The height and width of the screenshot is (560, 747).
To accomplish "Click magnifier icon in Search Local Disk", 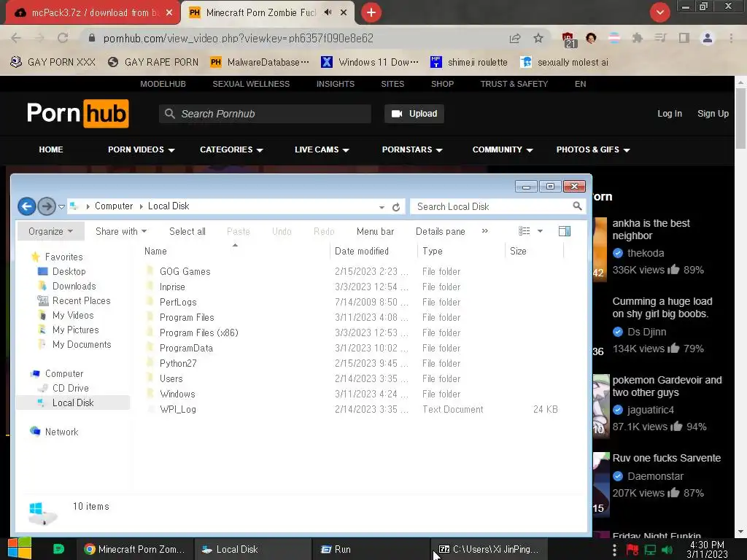I will point(577,206).
